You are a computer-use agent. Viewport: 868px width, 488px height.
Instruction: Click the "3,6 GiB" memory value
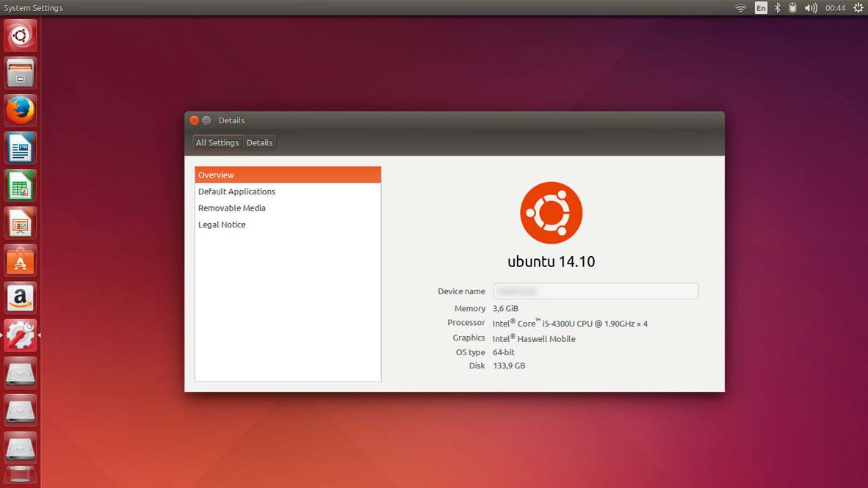[x=505, y=308]
